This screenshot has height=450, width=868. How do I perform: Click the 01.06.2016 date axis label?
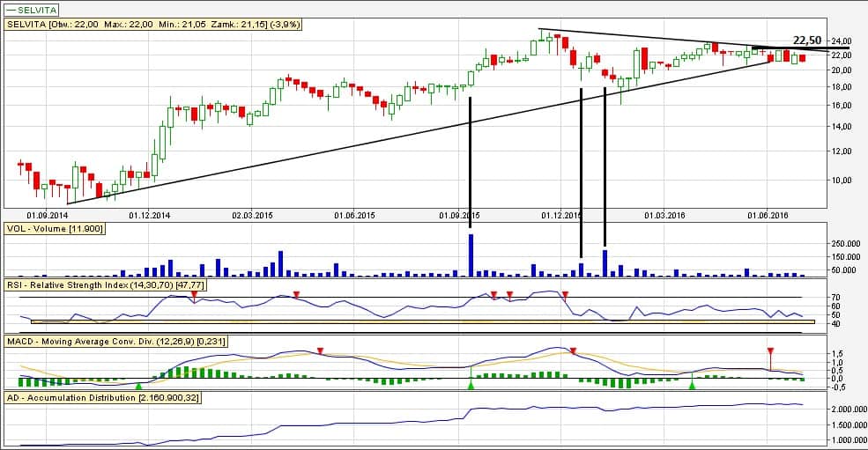point(768,214)
